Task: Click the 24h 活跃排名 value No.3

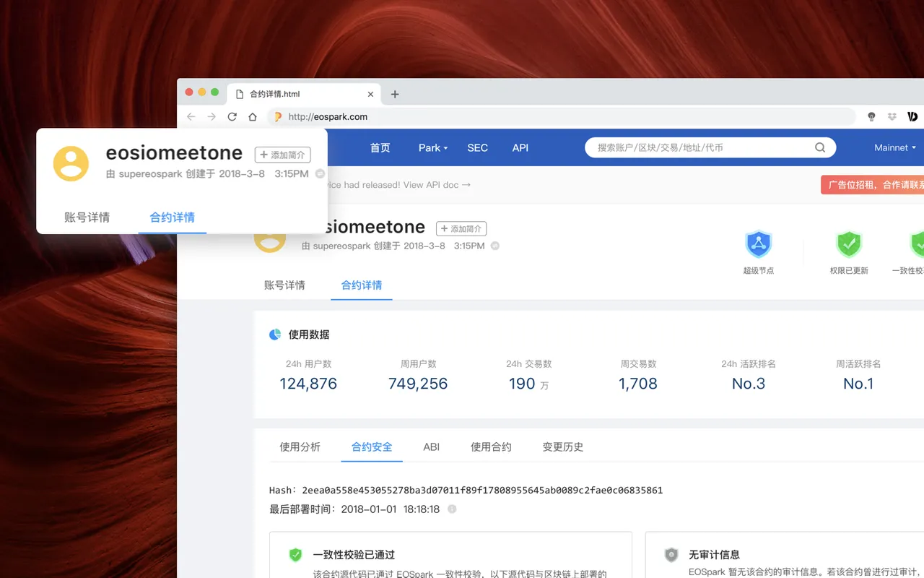Action: point(749,384)
